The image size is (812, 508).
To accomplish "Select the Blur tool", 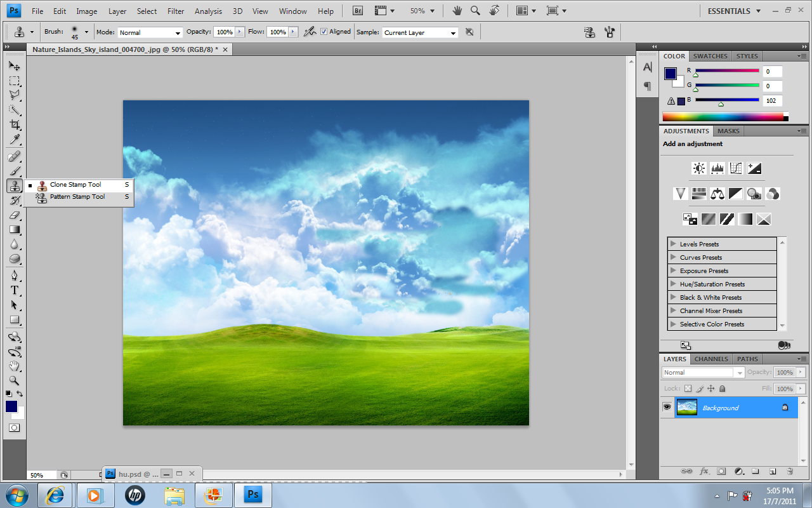I will click(x=14, y=244).
